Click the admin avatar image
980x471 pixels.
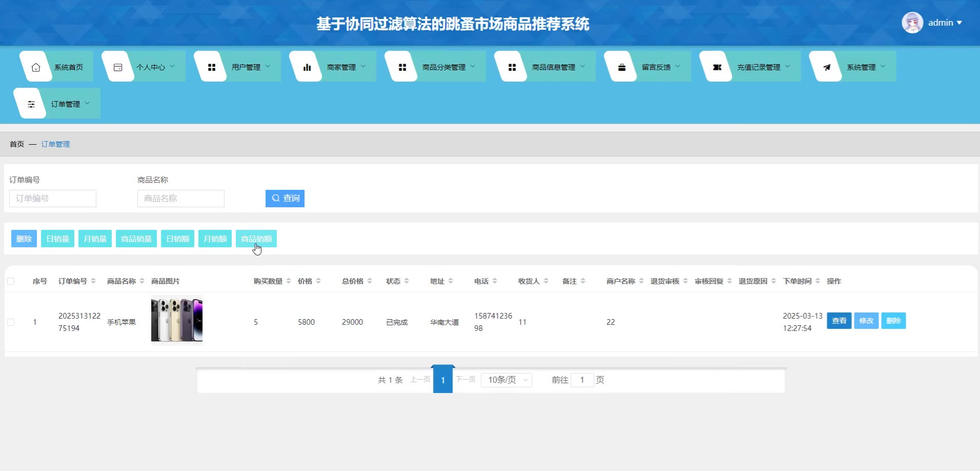tap(912, 23)
